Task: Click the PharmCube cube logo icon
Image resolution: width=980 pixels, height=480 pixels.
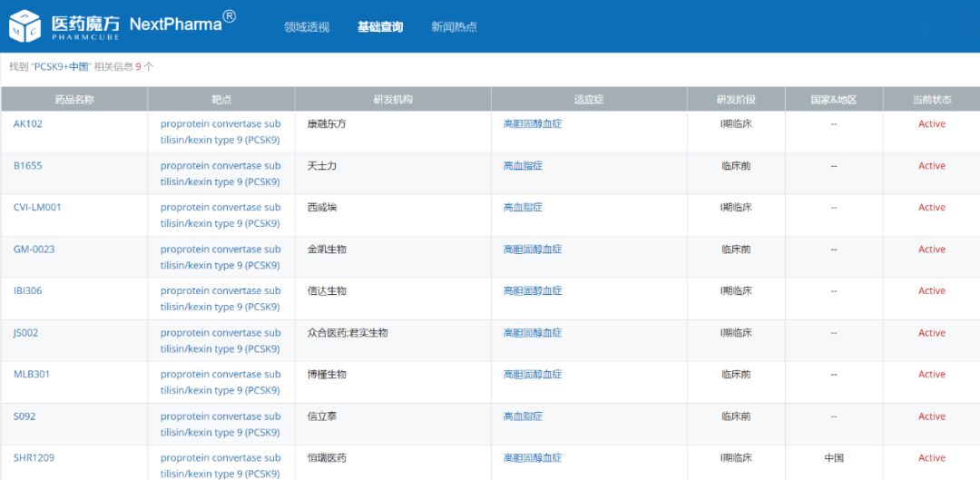Action: [x=25, y=26]
